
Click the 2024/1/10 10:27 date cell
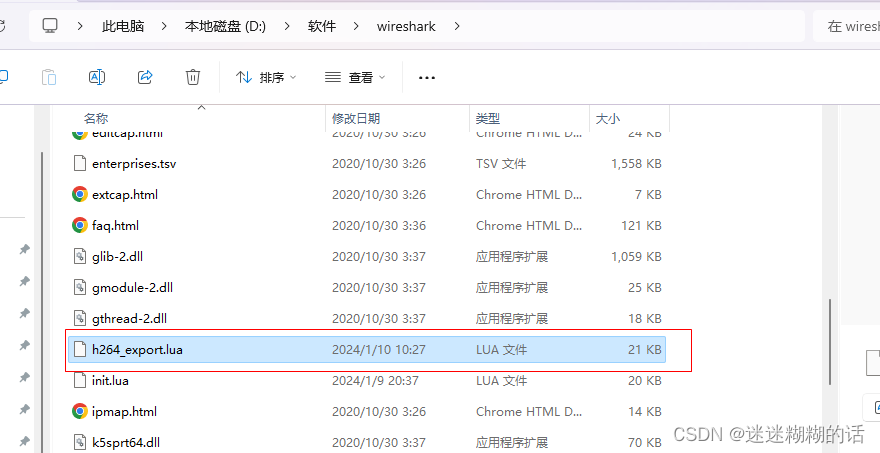tap(379, 350)
